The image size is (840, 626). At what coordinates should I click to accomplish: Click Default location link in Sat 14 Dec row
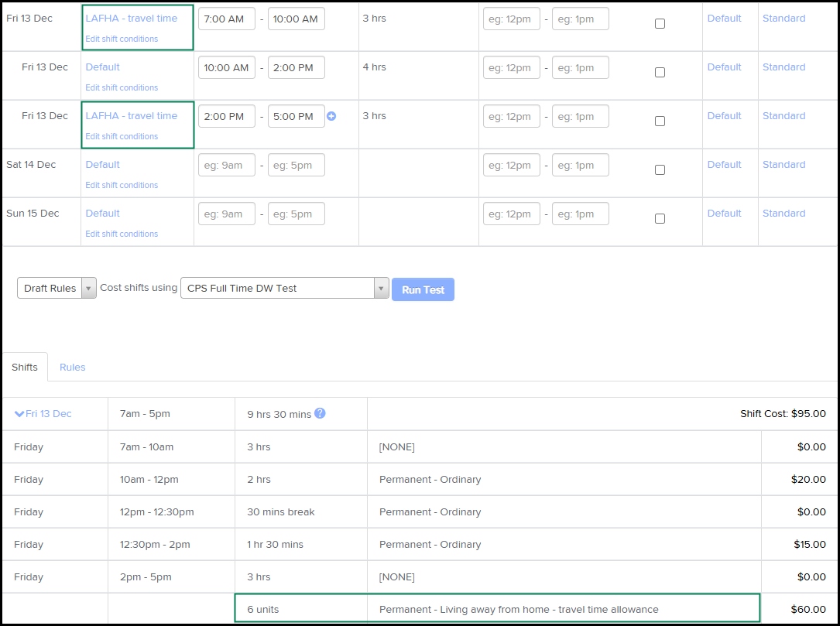click(x=724, y=165)
